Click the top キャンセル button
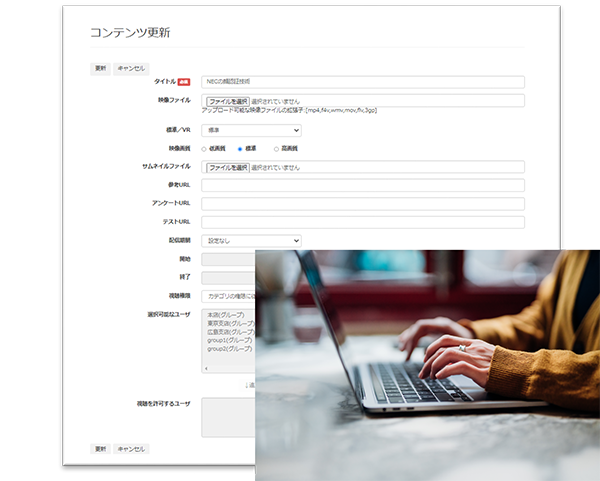 click(131, 68)
